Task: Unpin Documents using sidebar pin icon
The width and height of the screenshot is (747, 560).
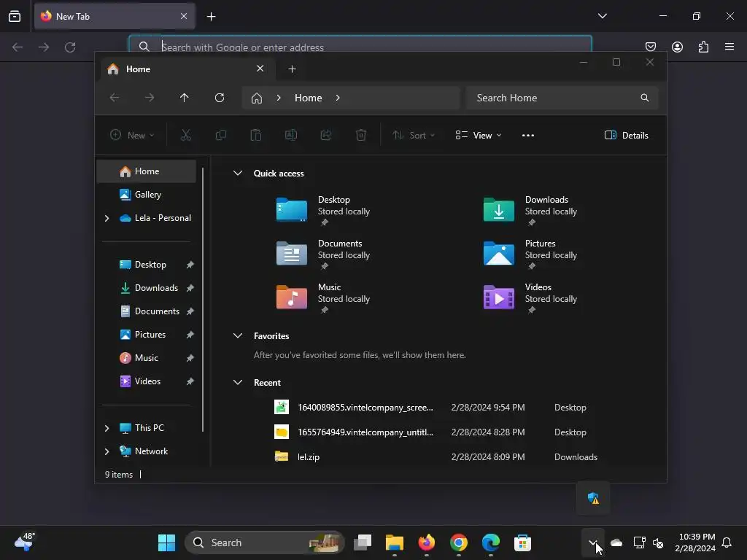Action: click(190, 311)
